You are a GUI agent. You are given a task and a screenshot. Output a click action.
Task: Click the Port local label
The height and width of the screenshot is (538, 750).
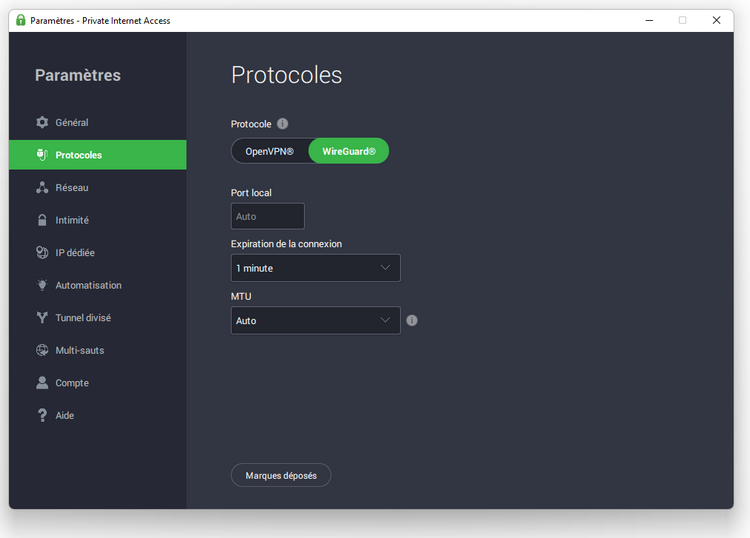pyautogui.click(x=251, y=193)
